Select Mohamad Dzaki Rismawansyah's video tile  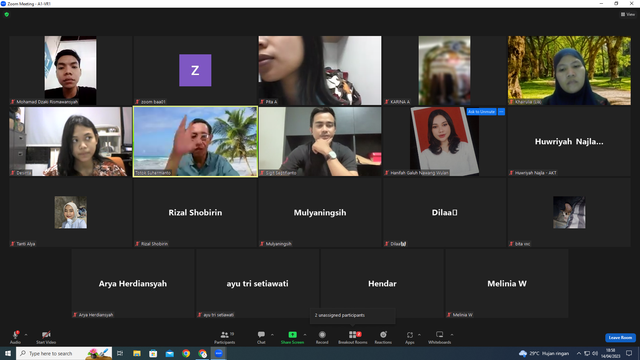[71, 70]
